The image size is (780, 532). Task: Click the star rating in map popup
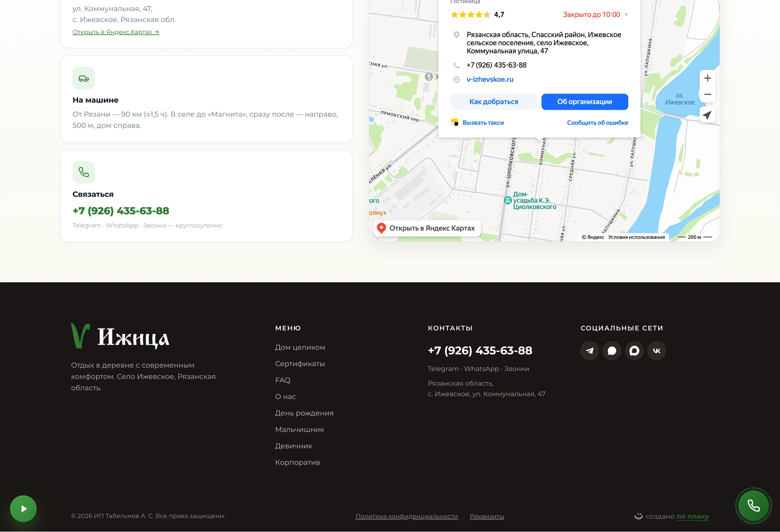(x=471, y=14)
